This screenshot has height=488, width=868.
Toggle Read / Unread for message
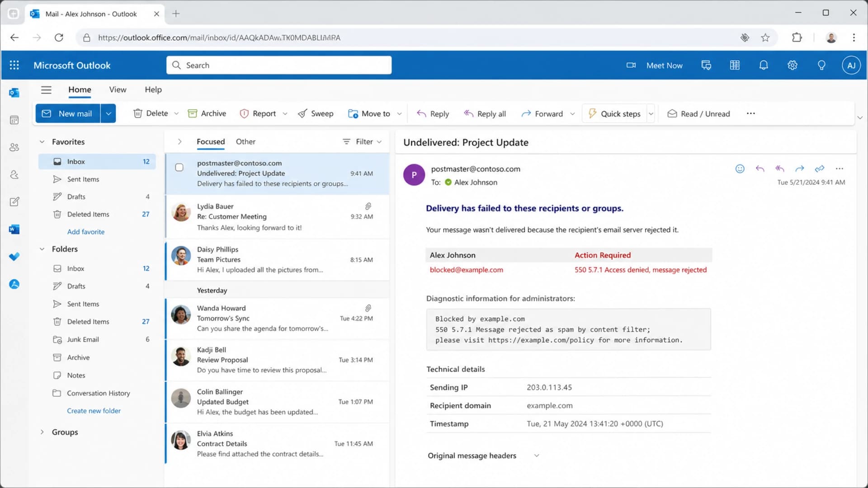[x=698, y=114]
